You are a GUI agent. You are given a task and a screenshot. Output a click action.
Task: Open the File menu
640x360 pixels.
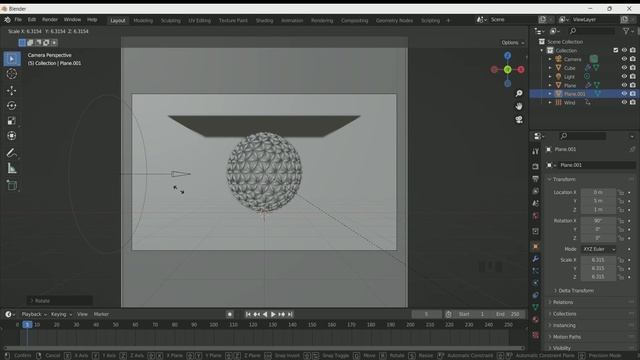coord(18,20)
